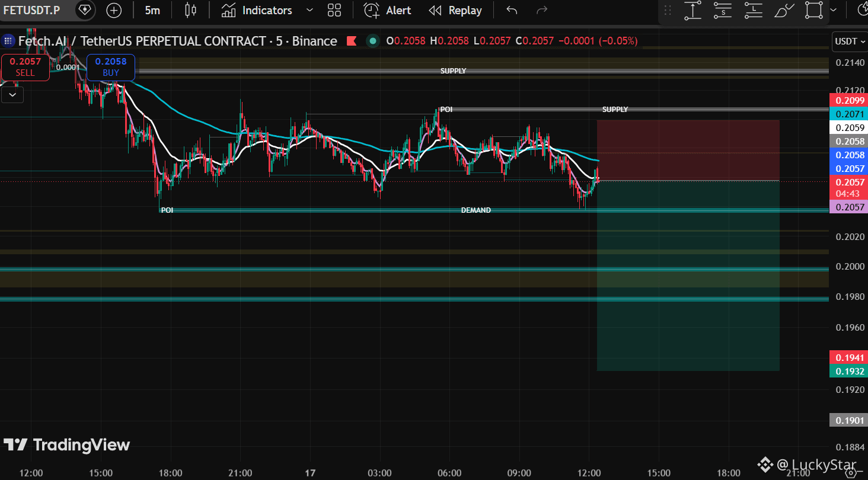Expand the drawing toolbar options chevron
This screenshot has width=868, height=480.
[834, 10]
